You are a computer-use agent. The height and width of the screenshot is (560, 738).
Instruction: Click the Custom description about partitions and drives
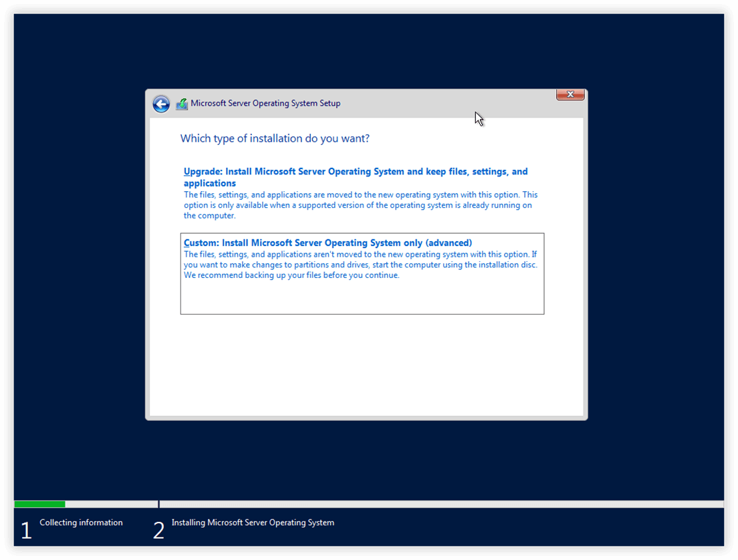[360, 265]
